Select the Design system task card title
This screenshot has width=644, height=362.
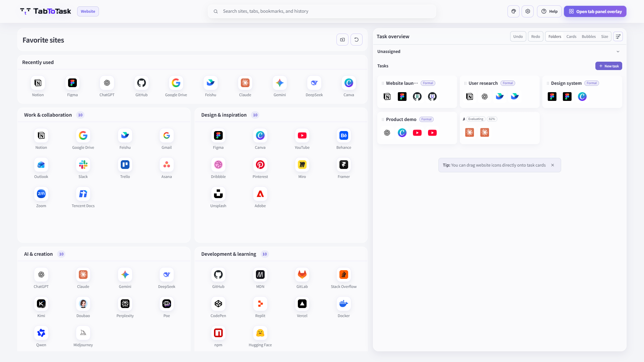(x=566, y=83)
